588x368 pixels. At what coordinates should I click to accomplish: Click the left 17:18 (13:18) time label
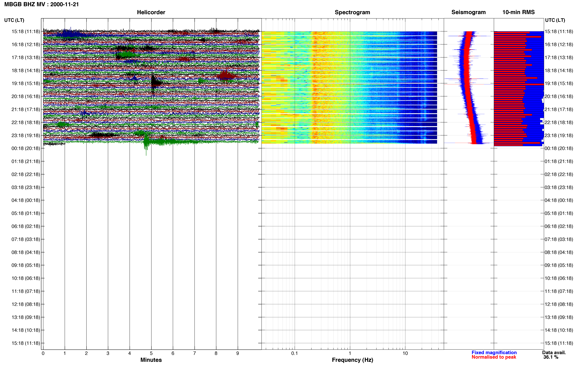click(x=26, y=57)
